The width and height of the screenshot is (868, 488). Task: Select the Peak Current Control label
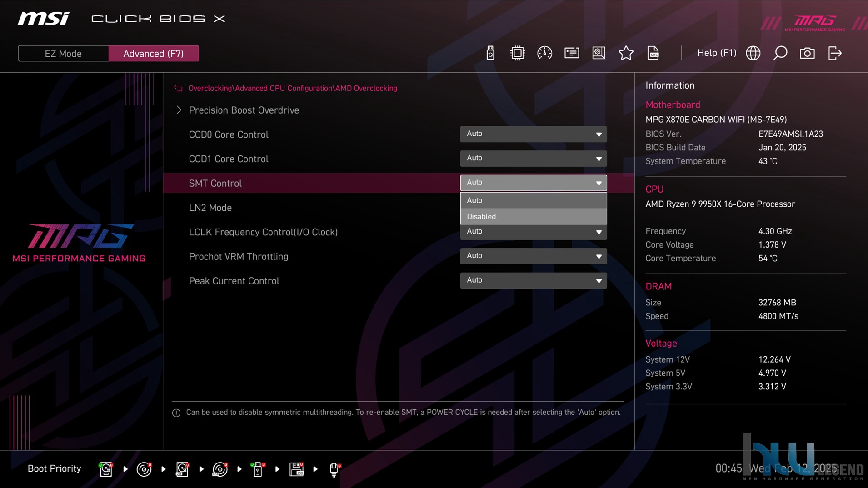[234, 281]
